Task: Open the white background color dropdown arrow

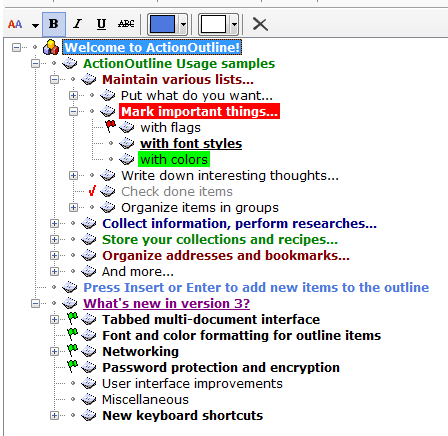Action: (x=234, y=24)
